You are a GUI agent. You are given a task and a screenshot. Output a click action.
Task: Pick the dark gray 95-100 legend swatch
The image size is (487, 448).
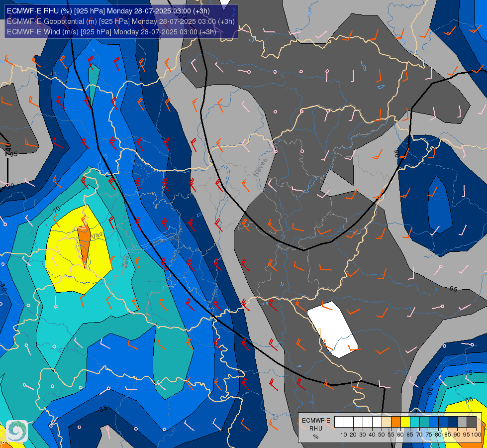click(x=472, y=422)
